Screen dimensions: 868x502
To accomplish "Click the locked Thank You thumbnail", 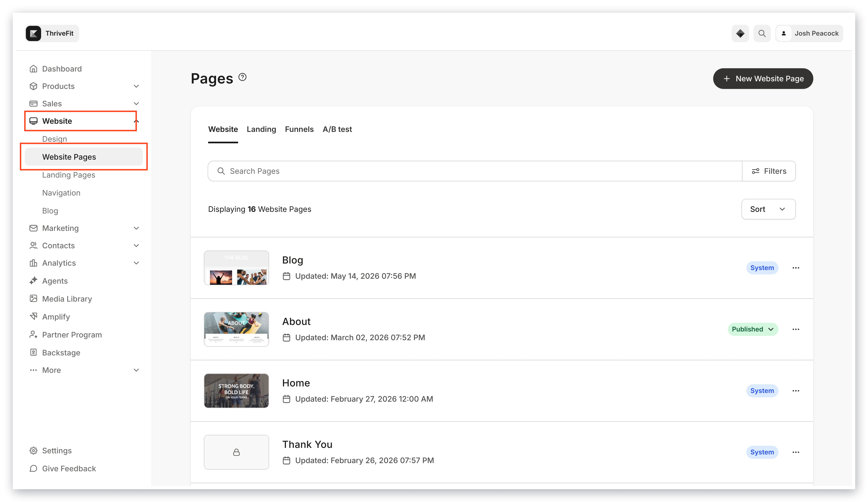I will 236,453.
